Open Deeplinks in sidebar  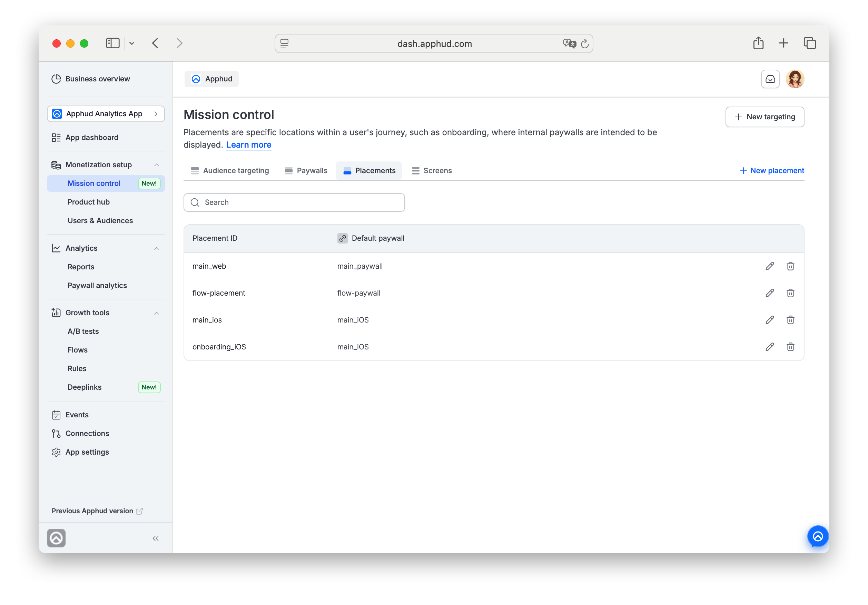coord(85,387)
